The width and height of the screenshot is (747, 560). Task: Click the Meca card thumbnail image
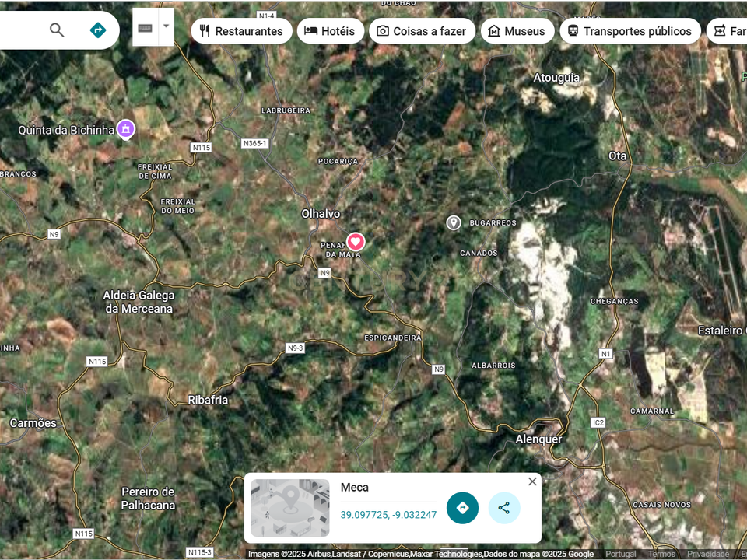pos(290,508)
